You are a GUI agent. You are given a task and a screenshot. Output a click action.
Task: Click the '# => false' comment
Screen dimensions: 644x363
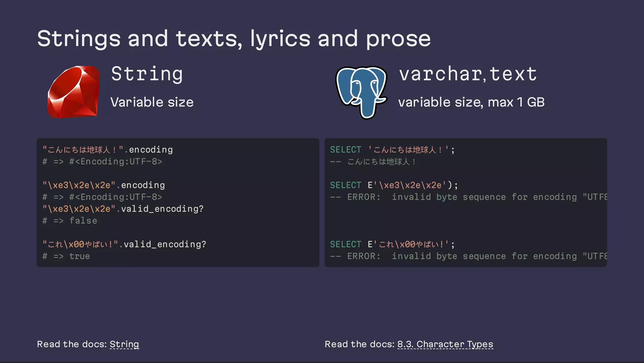pyautogui.click(x=70, y=221)
